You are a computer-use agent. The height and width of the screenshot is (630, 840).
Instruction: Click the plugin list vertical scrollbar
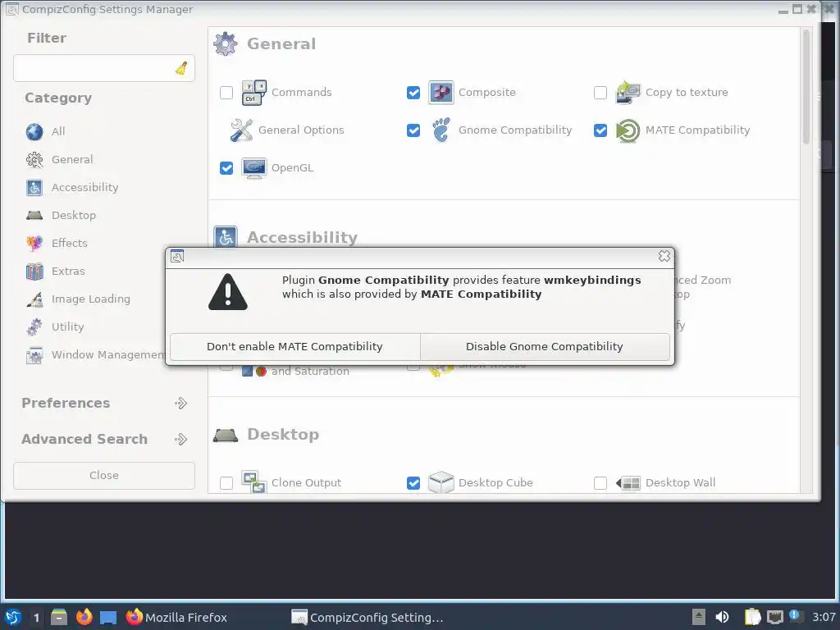[806, 87]
